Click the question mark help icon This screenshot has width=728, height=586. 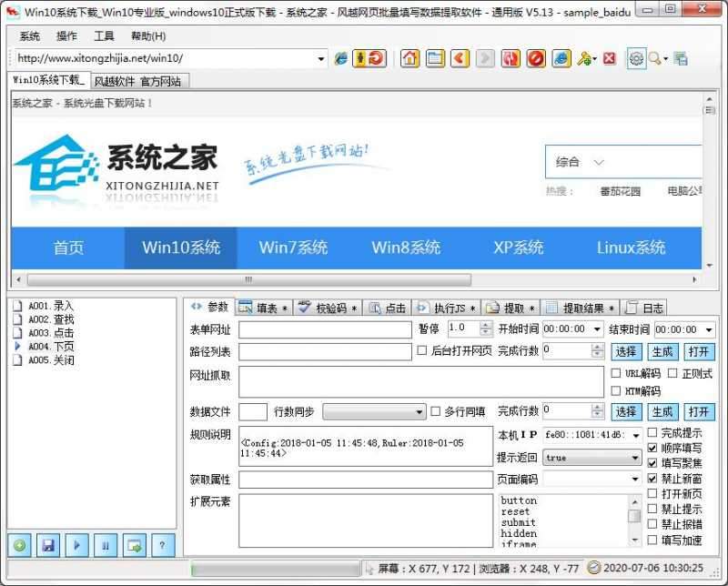tap(162, 544)
